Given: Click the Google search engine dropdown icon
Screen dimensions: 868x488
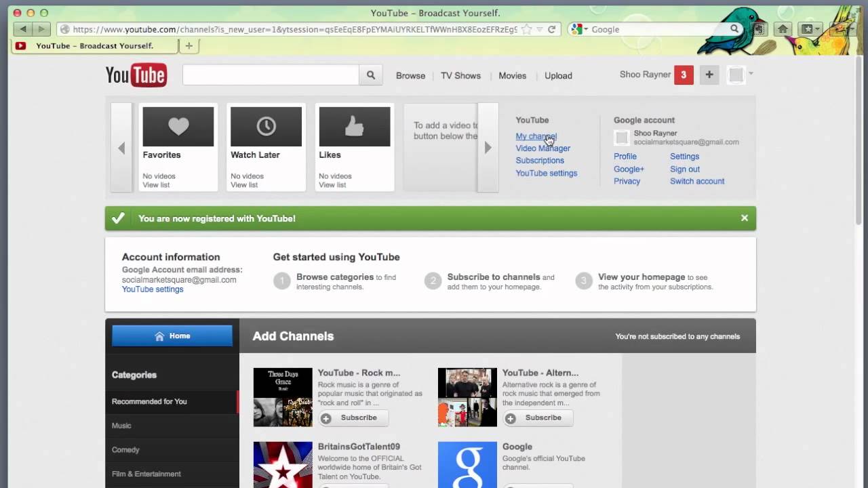Looking at the screenshot, I should pyautogui.click(x=580, y=29).
